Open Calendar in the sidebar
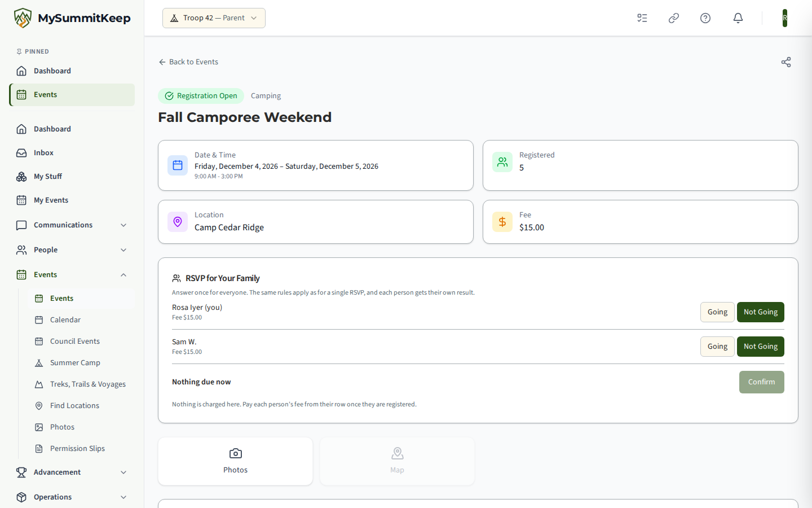 coord(81,320)
